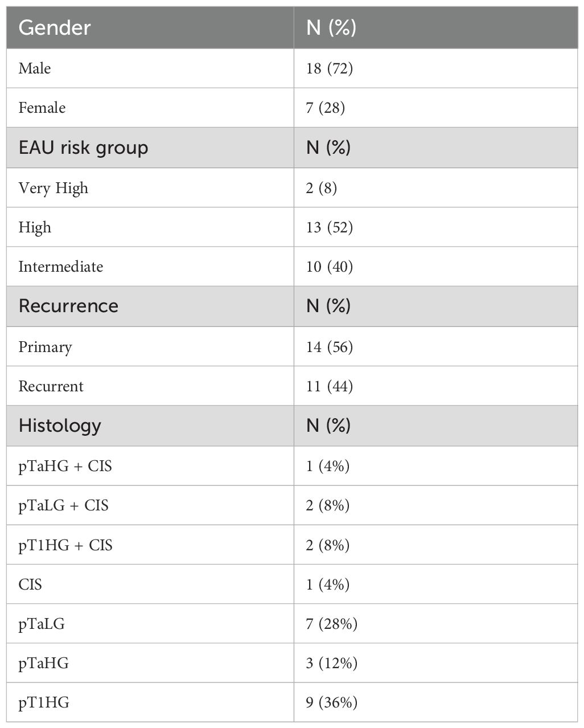
Task: Click the value 7 (28%)
Action: point(332,624)
